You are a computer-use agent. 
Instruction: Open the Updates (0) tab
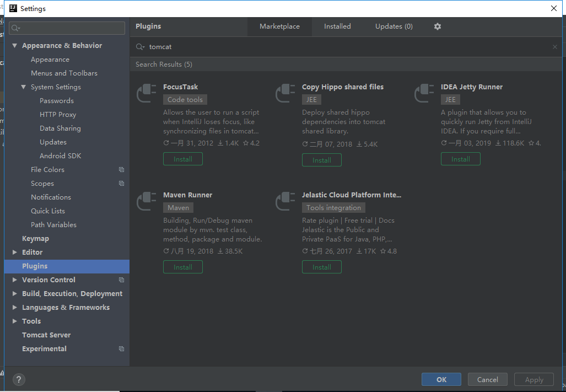click(394, 26)
